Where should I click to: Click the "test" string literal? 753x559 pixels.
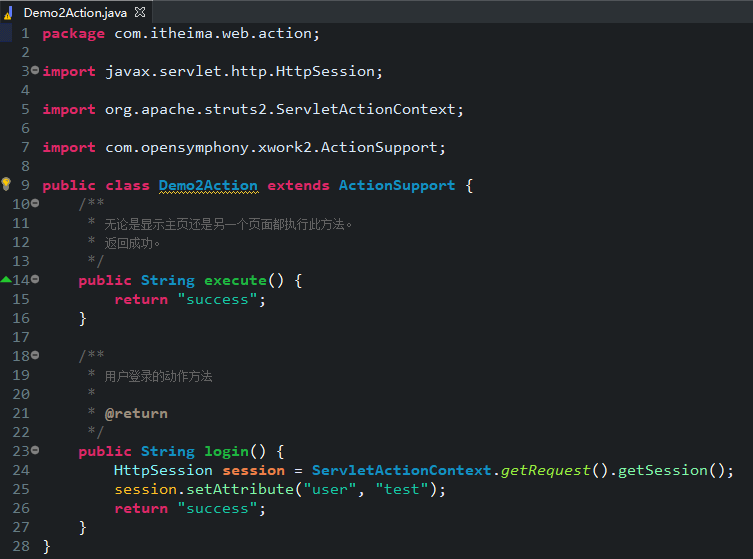tap(401, 489)
